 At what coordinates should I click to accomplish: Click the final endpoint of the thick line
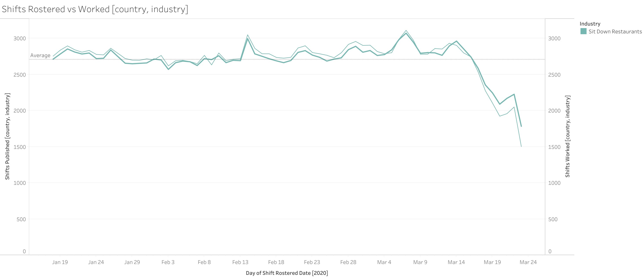click(521, 126)
